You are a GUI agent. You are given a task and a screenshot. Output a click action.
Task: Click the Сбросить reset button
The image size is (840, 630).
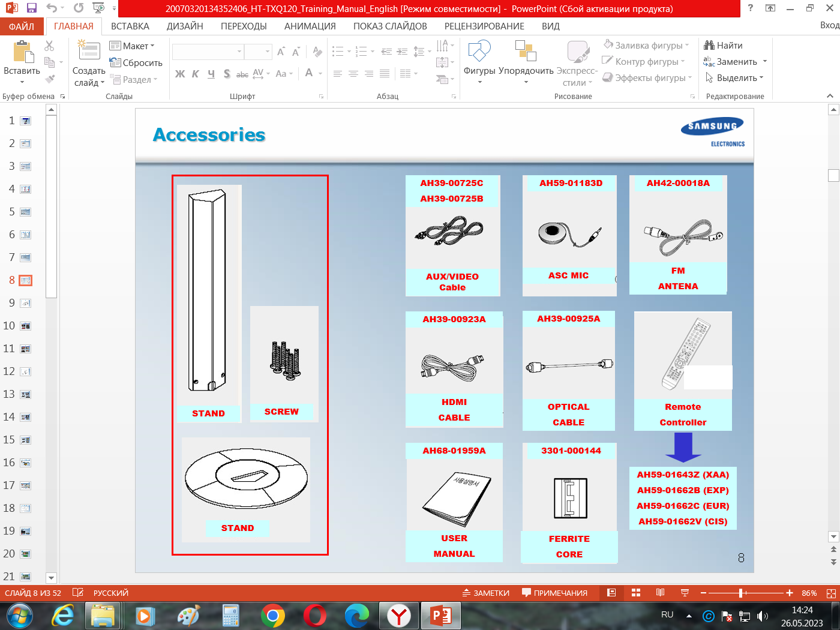point(136,63)
